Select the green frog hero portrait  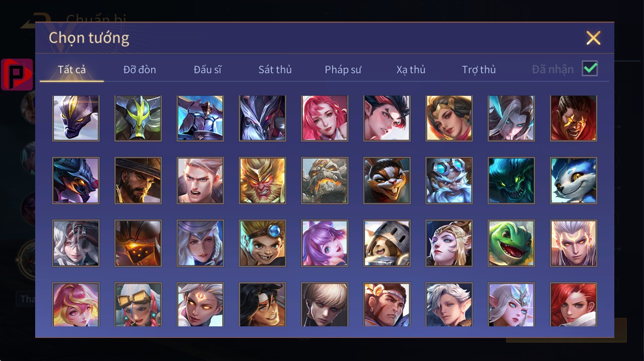pos(511,243)
